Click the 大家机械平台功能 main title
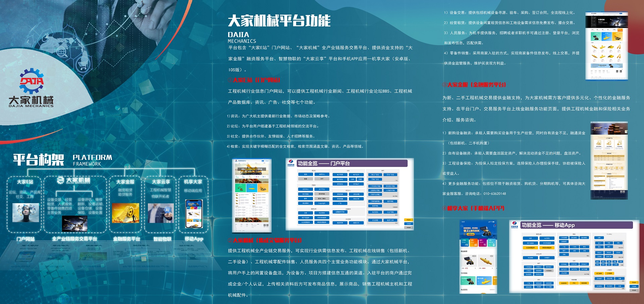The height and width of the screenshot is (304, 644). tap(279, 21)
